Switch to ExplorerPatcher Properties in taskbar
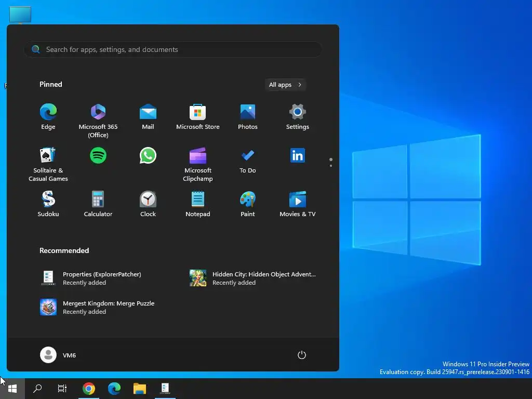Viewport: 532px width, 399px height. 165,389
